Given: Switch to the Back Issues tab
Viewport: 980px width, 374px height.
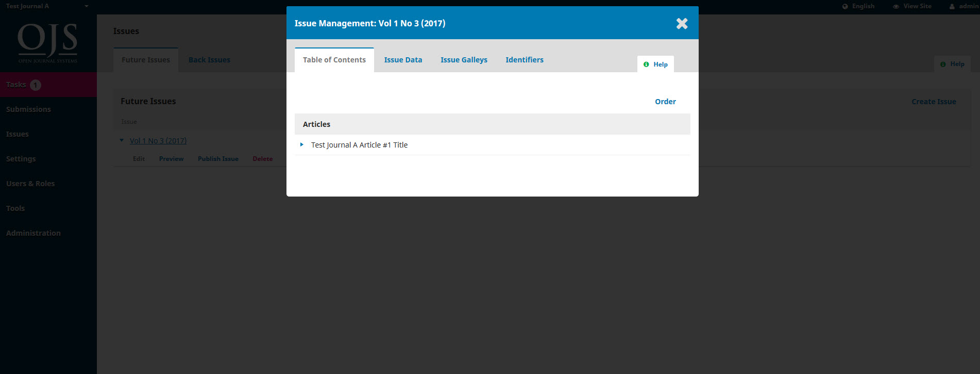Looking at the screenshot, I should [209, 60].
